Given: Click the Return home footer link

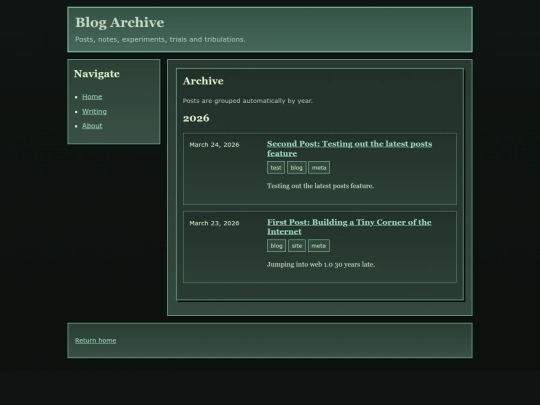Looking at the screenshot, I should click(95, 340).
